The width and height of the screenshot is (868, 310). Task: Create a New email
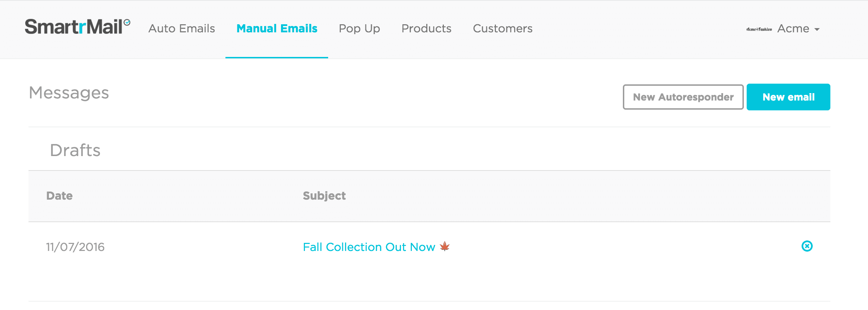coord(788,97)
